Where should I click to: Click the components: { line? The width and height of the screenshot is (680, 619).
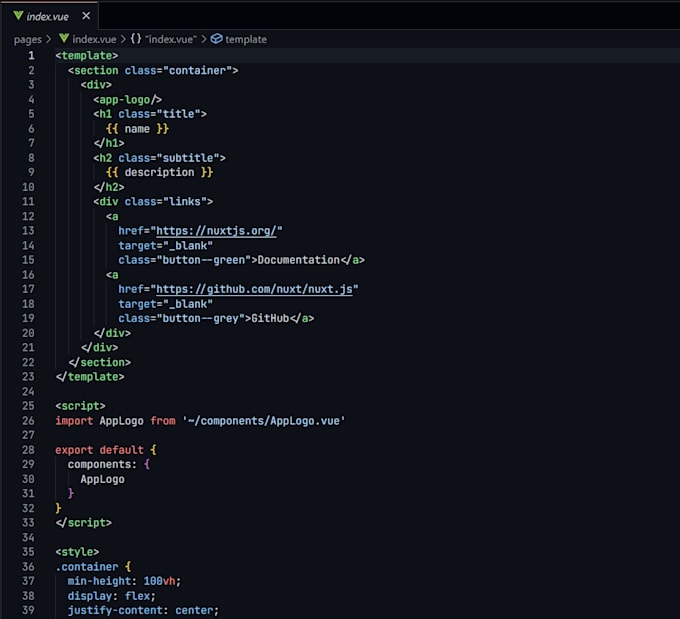[x=109, y=465]
